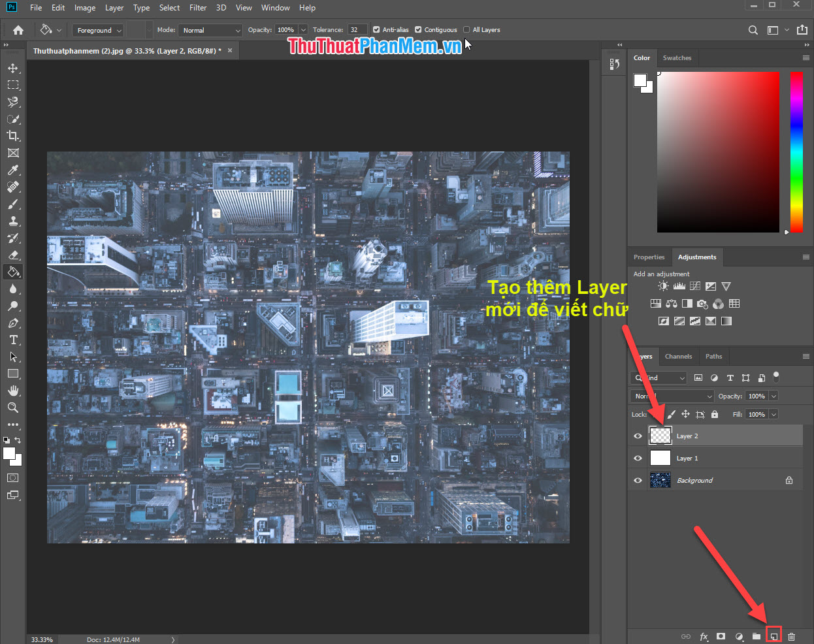Enable the All Layers checkbox

pyautogui.click(x=466, y=29)
